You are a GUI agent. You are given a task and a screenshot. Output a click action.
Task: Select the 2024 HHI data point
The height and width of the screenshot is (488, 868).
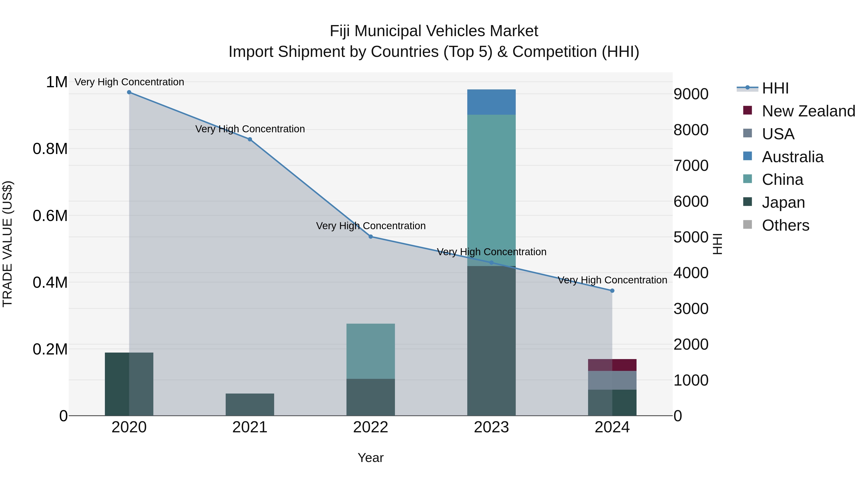click(x=612, y=291)
